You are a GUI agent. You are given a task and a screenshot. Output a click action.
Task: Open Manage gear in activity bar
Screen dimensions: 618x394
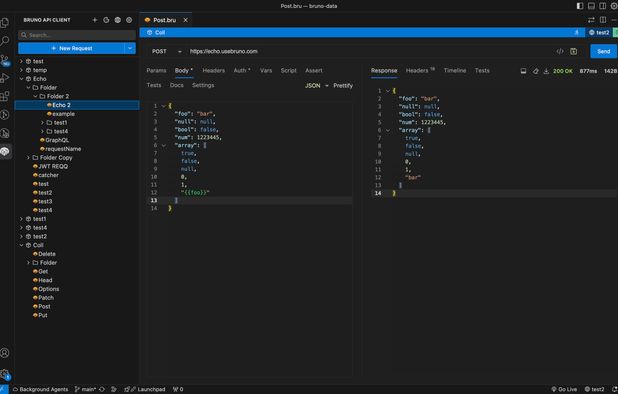click(5, 373)
